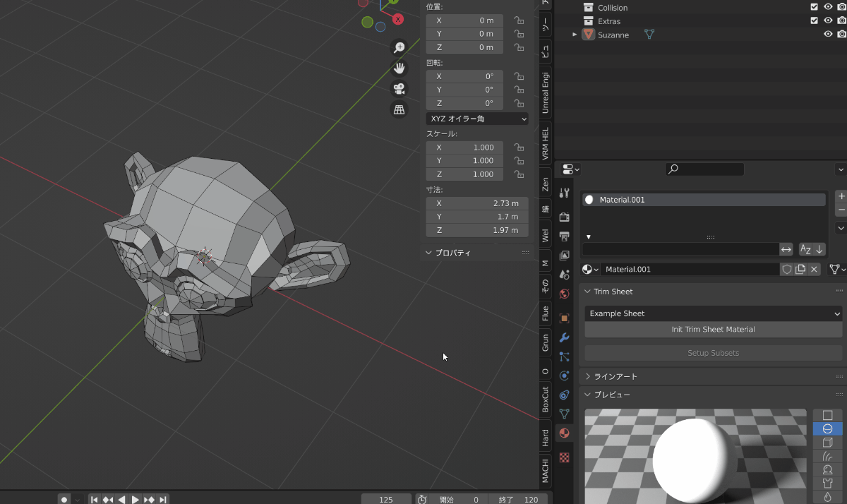Viewport: 847px width, 504px height.
Task: Open the Object Constraints tab icon
Action: pos(564,395)
